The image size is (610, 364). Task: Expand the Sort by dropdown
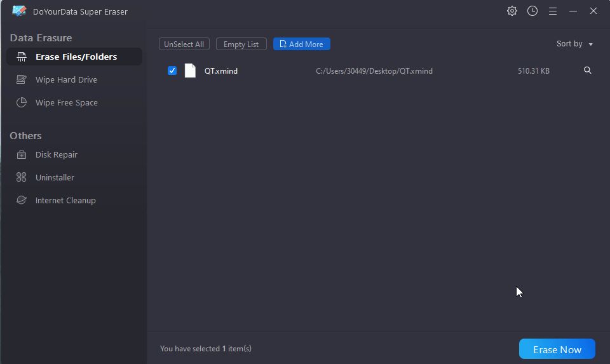click(x=574, y=44)
